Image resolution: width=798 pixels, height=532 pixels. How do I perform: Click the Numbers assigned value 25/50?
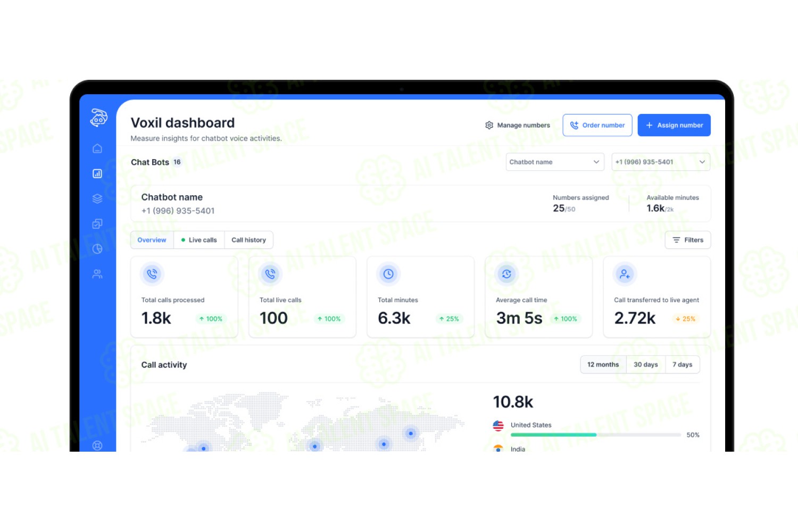tap(564, 209)
